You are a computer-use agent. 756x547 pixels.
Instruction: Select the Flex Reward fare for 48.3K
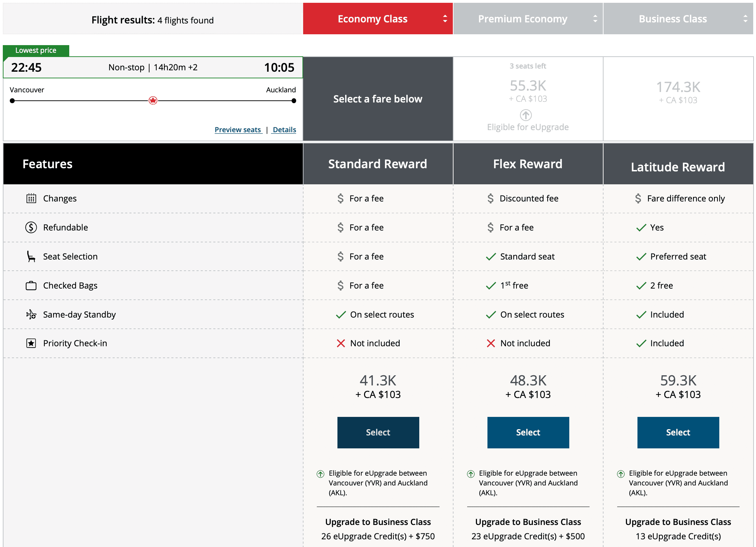(x=528, y=432)
